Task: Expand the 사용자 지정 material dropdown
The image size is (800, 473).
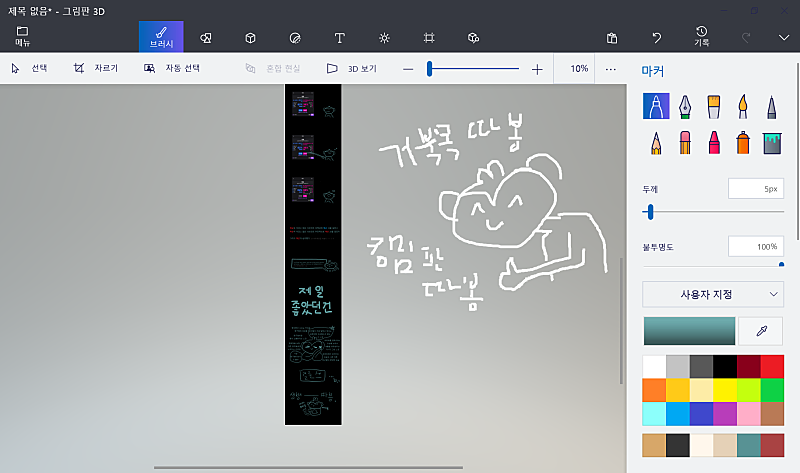Action: pyautogui.click(x=713, y=294)
